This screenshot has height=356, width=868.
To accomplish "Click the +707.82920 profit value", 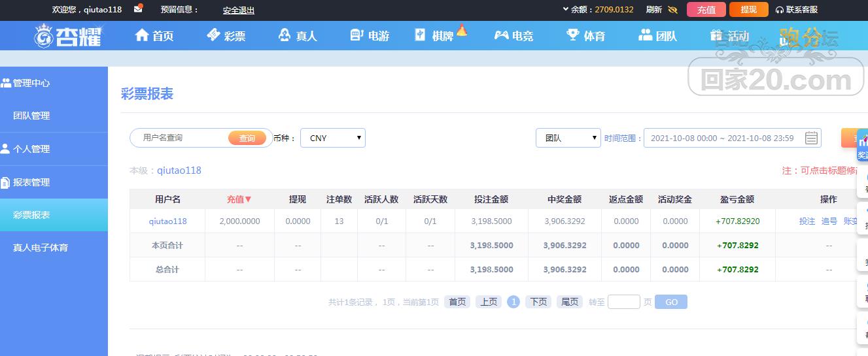I will (738, 221).
